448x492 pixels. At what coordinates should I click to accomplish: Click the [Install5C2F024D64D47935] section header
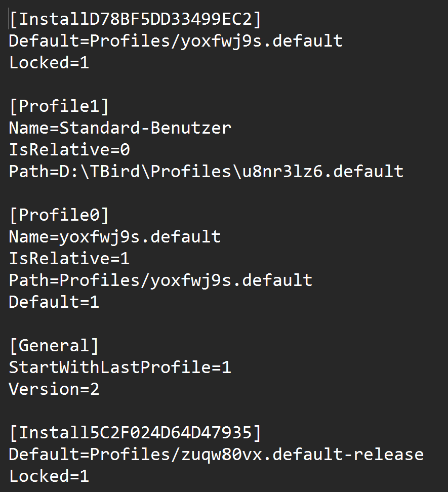[135, 433]
